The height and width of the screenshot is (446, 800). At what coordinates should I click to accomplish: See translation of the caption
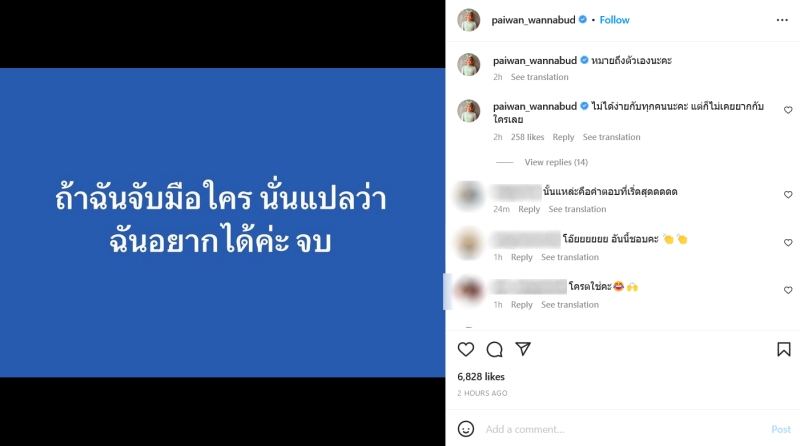click(539, 77)
